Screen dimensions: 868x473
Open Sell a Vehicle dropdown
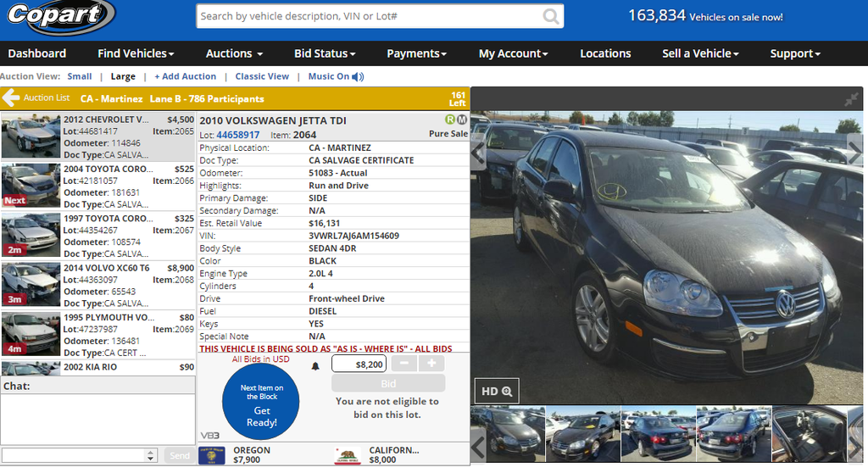(x=700, y=53)
